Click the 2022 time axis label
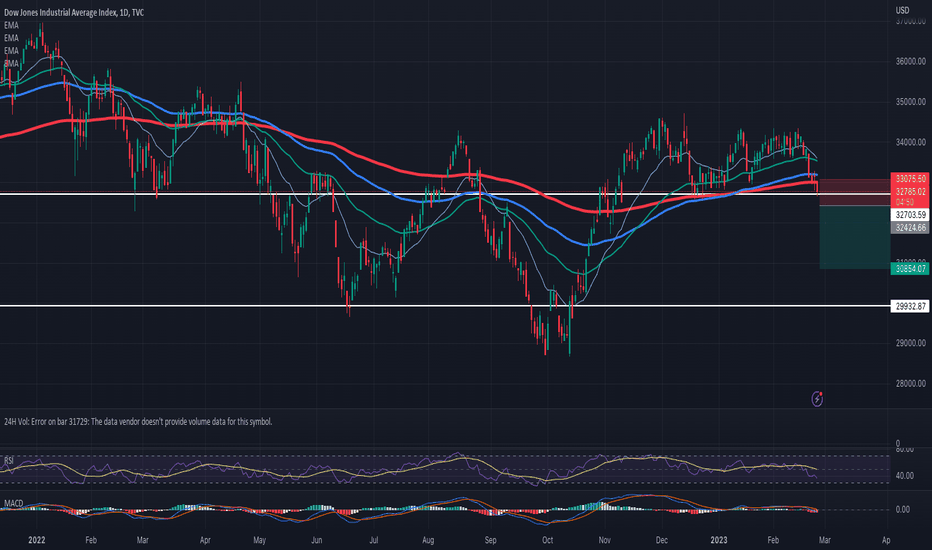932x550 pixels. [37, 540]
